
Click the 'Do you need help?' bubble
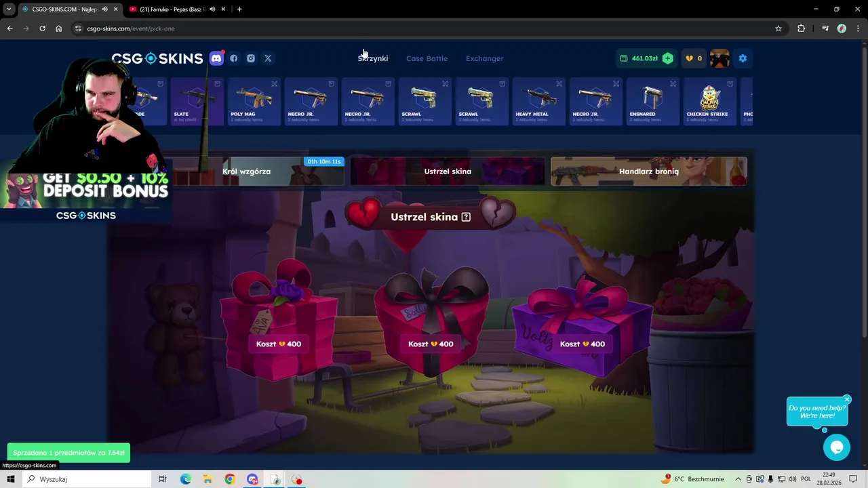[817, 411]
